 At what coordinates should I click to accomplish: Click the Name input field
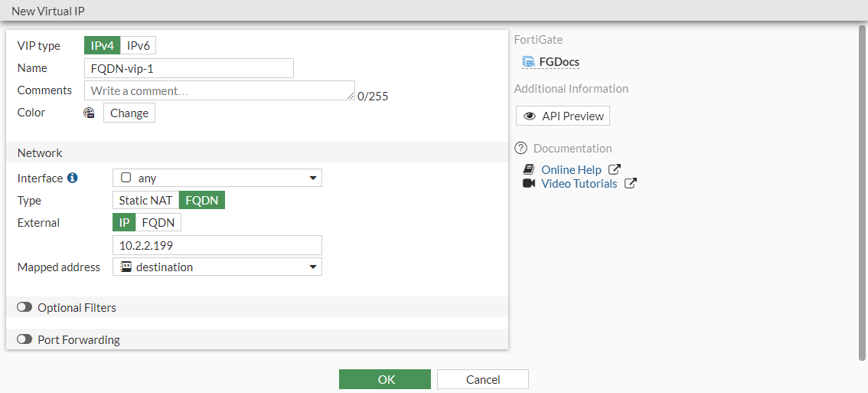coord(188,68)
